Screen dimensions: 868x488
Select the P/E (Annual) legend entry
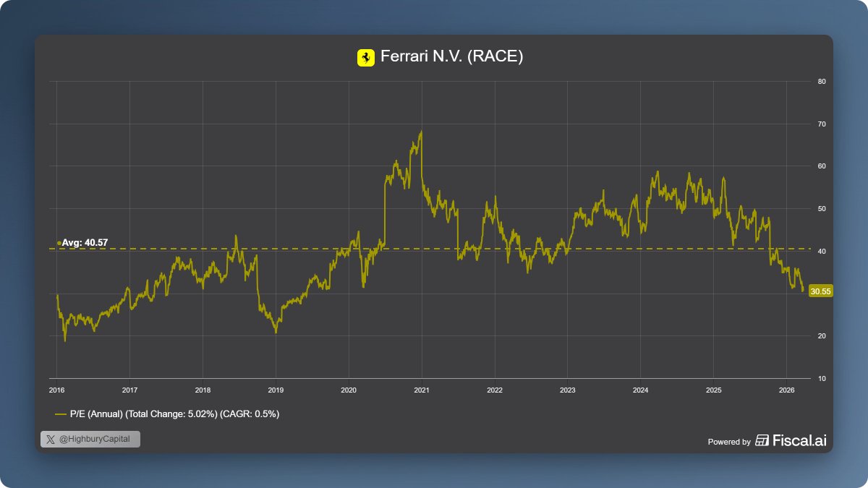point(167,414)
